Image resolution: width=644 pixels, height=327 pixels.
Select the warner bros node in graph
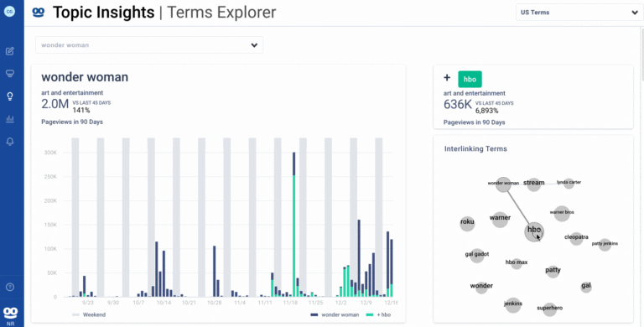coord(562,213)
